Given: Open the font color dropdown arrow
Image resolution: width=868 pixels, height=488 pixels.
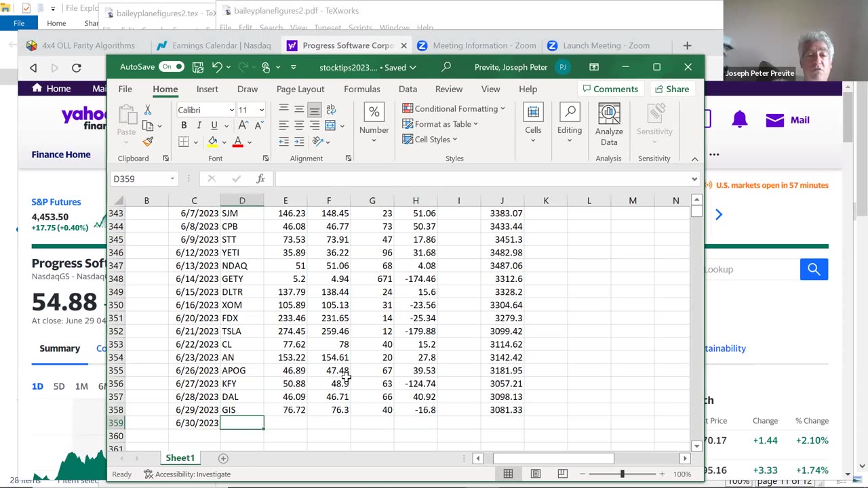Looking at the screenshot, I should (250, 142).
